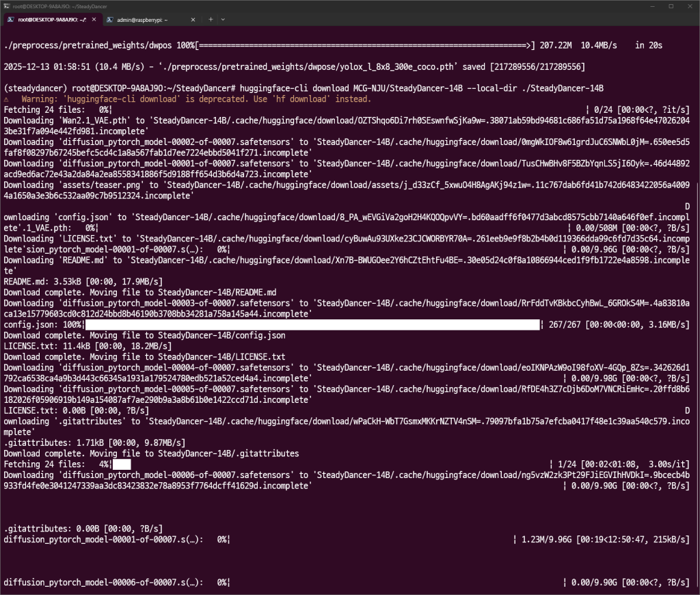This screenshot has width=700, height=595.
Task: Click the shell icon on admin@raspberrypi tab
Action: point(110,20)
